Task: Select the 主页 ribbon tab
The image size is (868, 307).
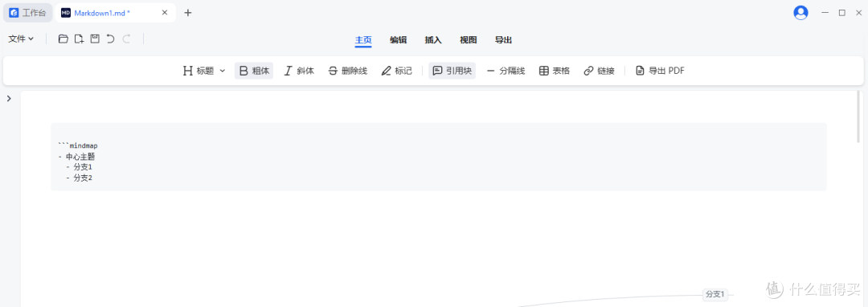Action: coord(363,40)
